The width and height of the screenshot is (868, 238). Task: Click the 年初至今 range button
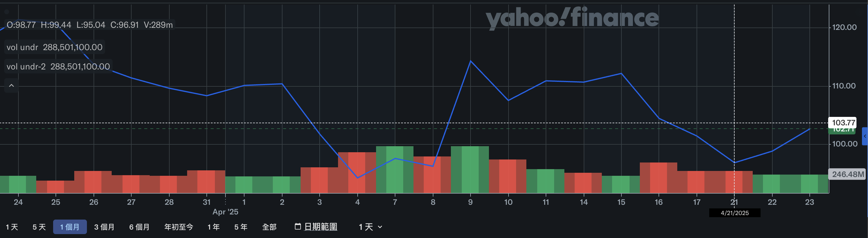click(x=179, y=227)
